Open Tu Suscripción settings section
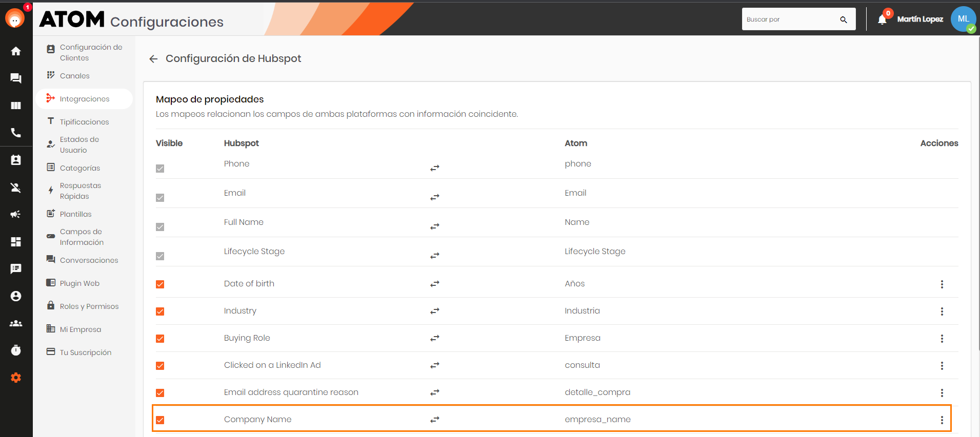Image resolution: width=980 pixels, height=437 pixels. pos(84,352)
